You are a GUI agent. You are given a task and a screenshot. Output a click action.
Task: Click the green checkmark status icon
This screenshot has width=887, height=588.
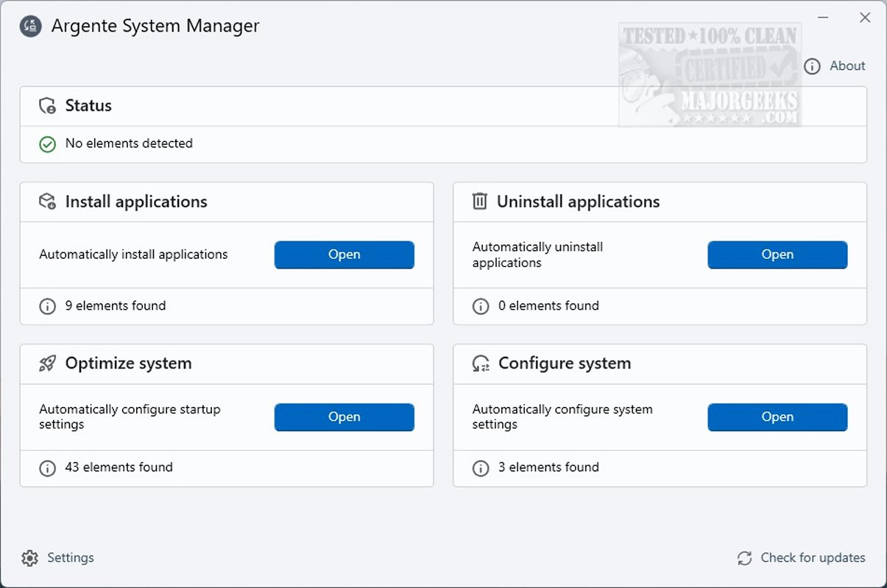pyautogui.click(x=48, y=144)
